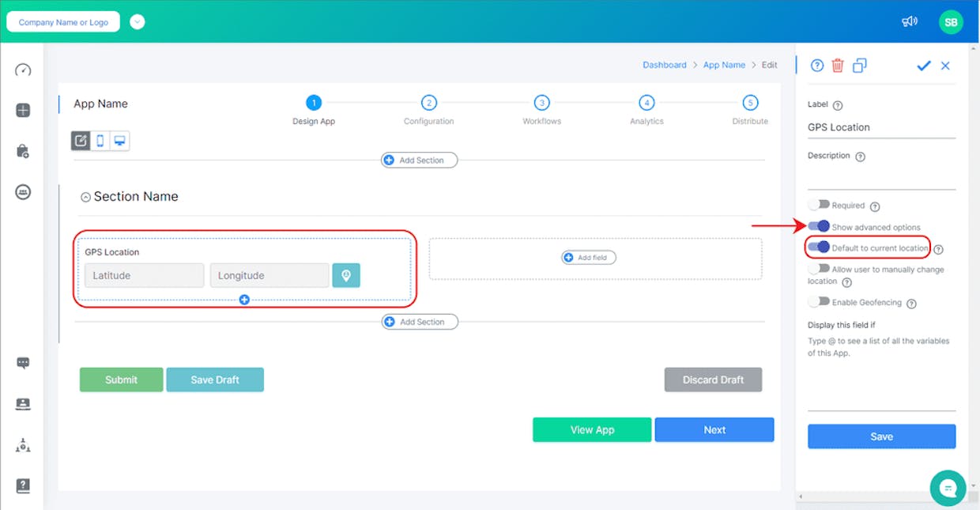Viewport: 980px width, 510px height.
Task: Click the green Submit button
Action: coord(121,380)
